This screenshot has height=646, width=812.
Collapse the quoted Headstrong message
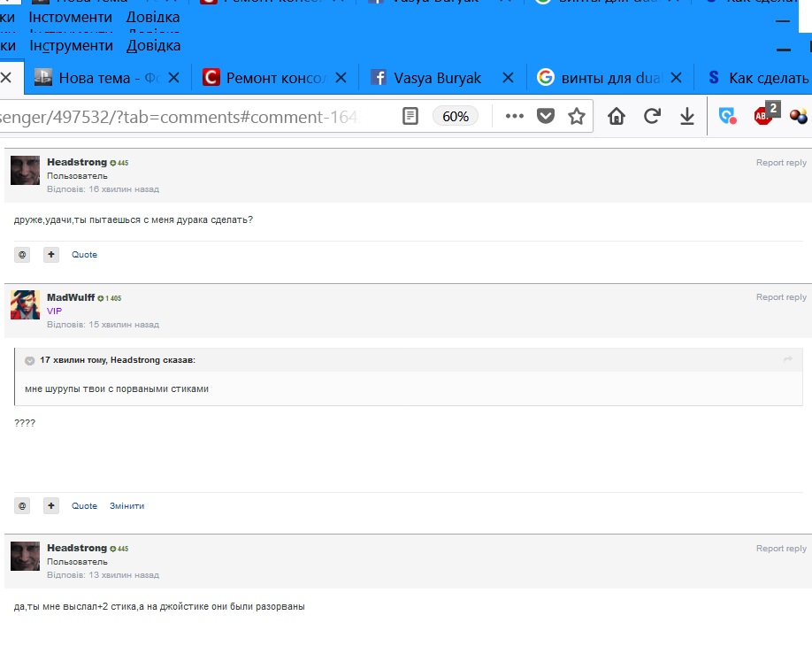(30, 361)
